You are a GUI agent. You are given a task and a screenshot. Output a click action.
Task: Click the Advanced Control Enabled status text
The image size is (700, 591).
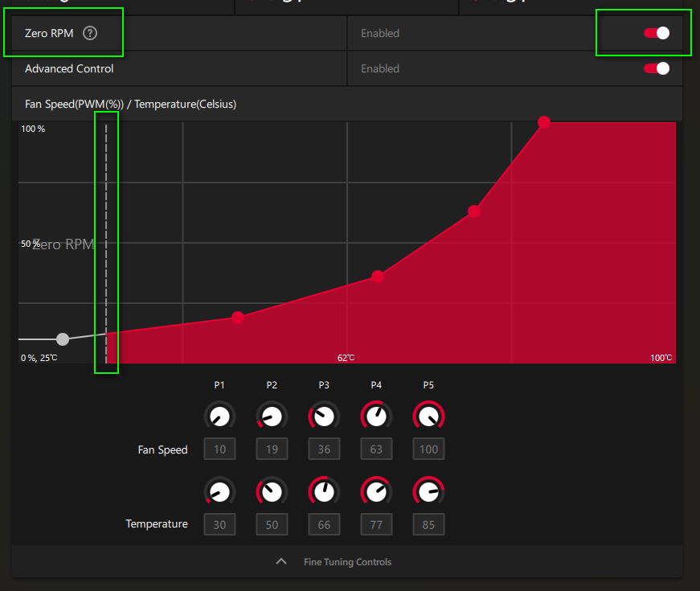click(x=380, y=69)
